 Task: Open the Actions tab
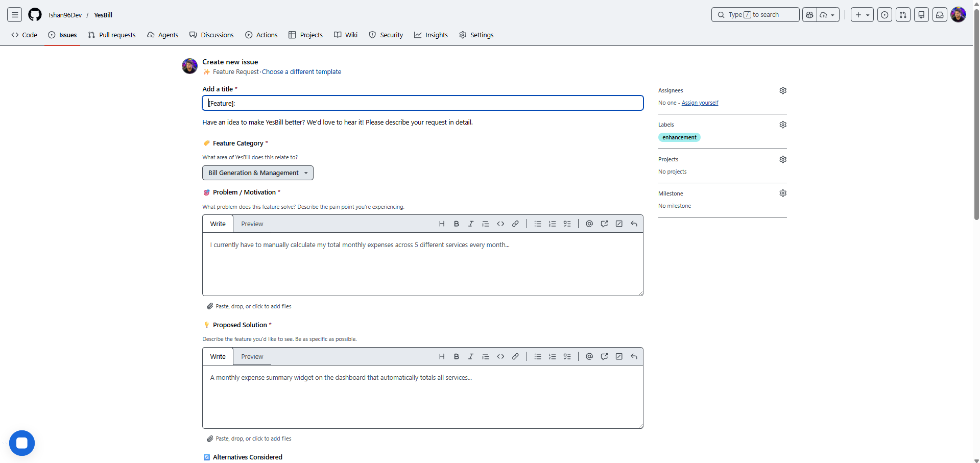coord(261,35)
